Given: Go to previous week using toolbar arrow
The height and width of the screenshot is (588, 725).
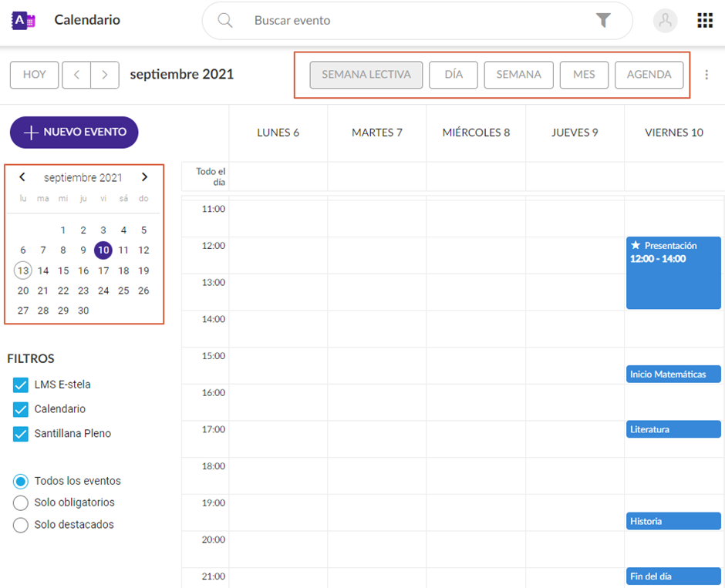Looking at the screenshot, I should coord(76,75).
